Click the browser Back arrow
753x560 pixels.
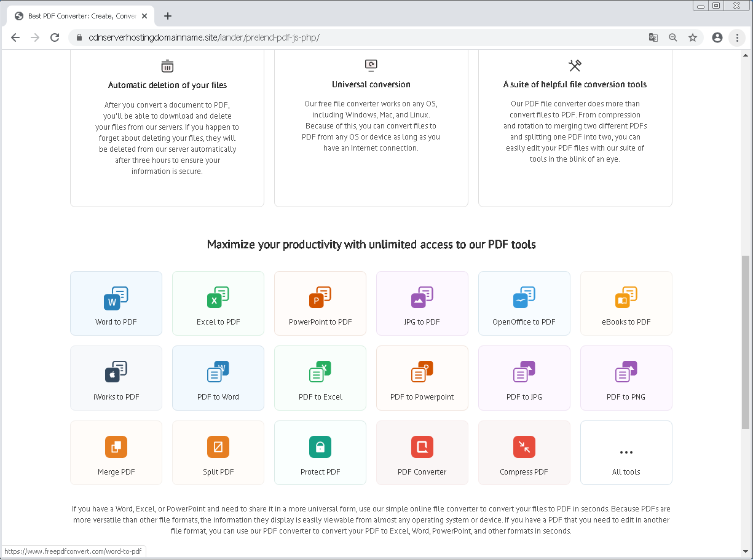(15, 37)
